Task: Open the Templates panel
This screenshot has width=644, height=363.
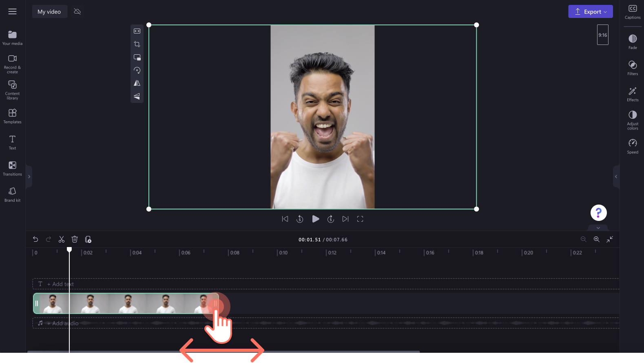Action: point(12,116)
